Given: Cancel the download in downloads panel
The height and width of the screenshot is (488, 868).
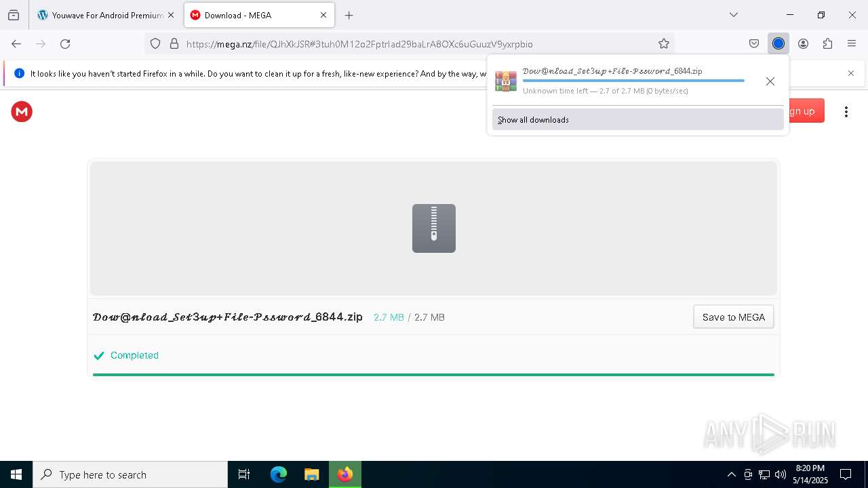Looking at the screenshot, I should [770, 81].
